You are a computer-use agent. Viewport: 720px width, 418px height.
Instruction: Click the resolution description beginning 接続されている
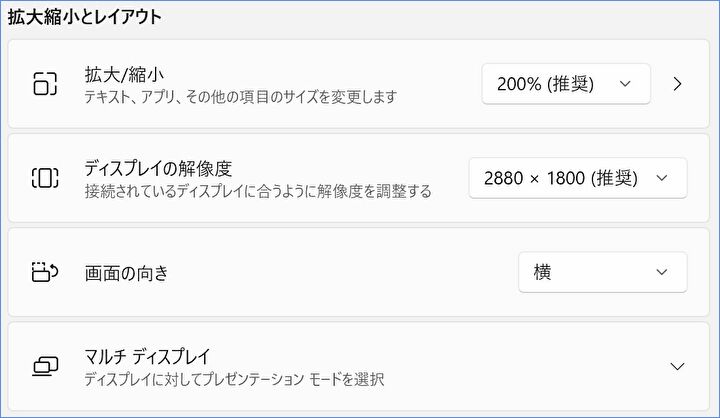click(x=258, y=191)
